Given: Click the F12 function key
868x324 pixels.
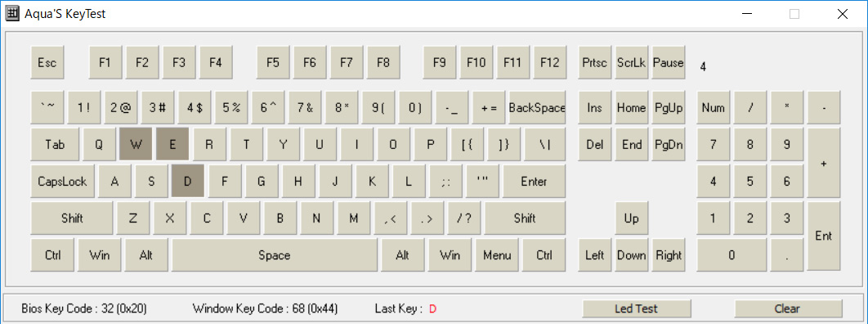Looking at the screenshot, I should click(x=550, y=62).
